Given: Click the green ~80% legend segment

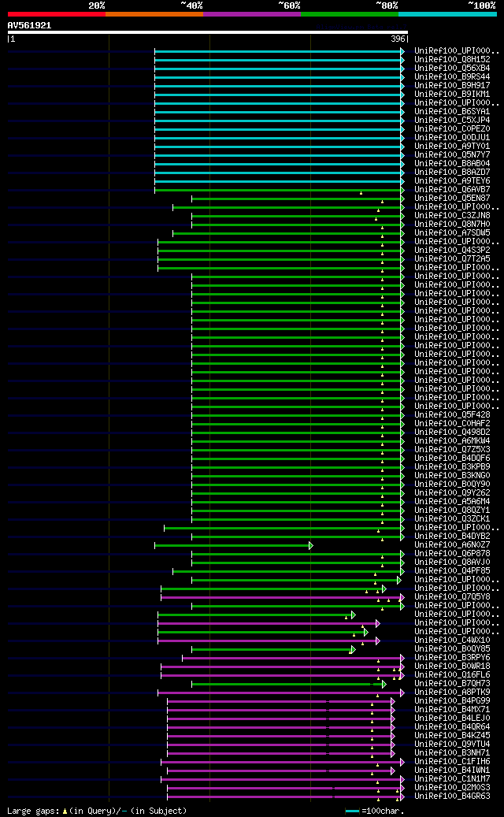Looking at the screenshot, I should click(350, 14).
